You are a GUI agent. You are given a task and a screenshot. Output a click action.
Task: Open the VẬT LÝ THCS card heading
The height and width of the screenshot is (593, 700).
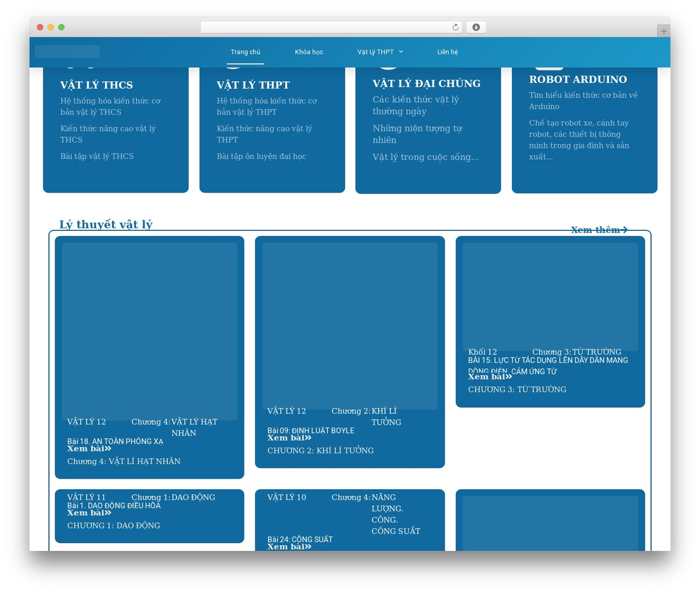coord(97,85)
